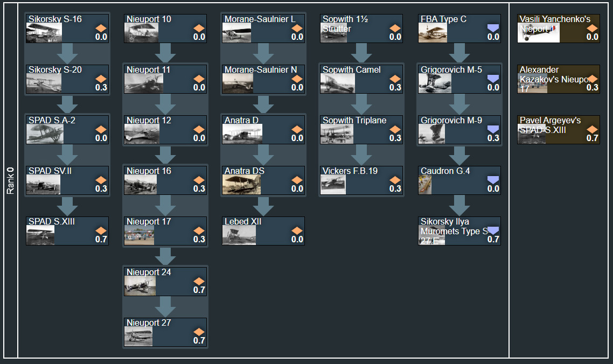Select the Sopwith Triplane entry
The width and height of the screenshot is (613, 364).
click(361, 129)
